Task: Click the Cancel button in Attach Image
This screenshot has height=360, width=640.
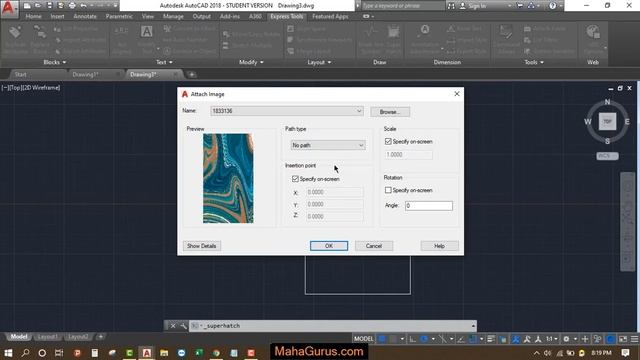Action: (x=373, y=246)
